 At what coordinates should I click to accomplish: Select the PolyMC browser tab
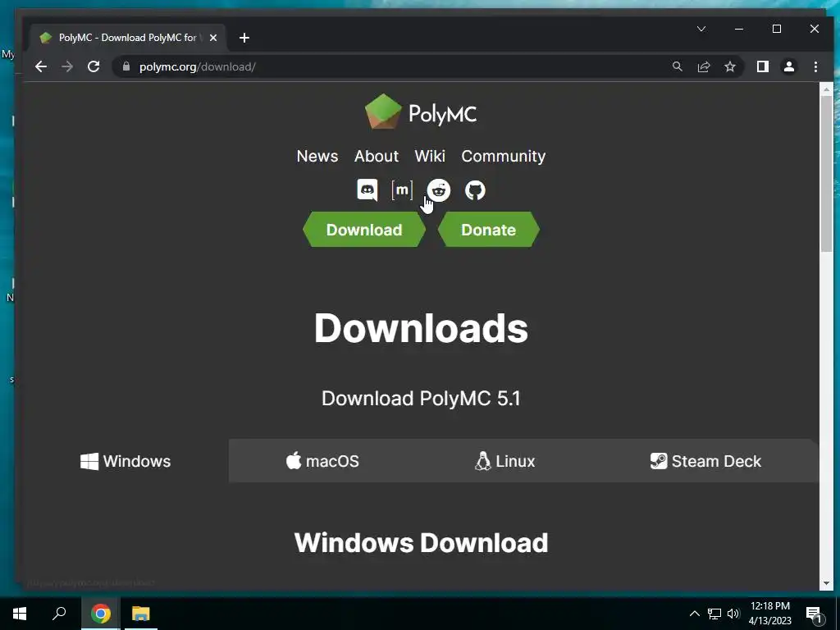[129, 38]
